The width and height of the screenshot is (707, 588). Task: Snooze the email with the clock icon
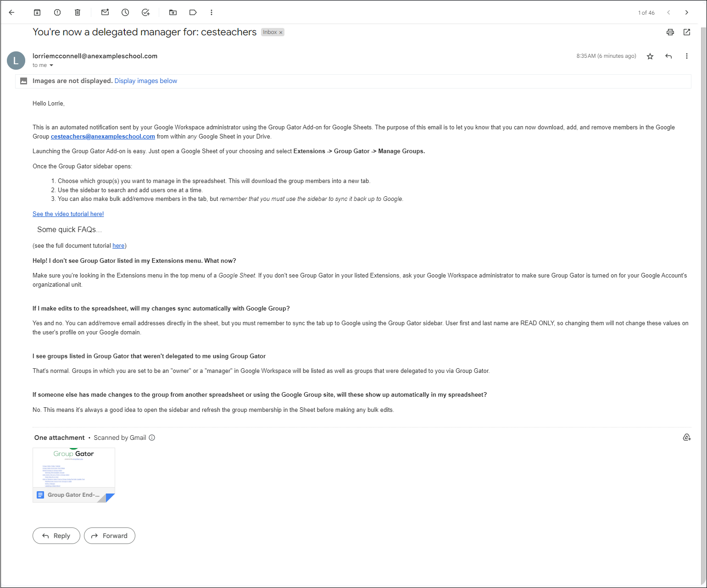(125, 12)
